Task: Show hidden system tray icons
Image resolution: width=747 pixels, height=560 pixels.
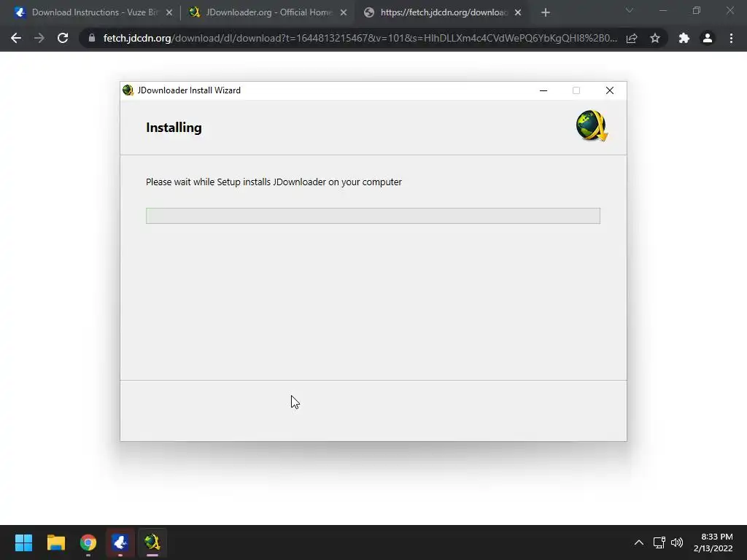Action: pyautogui.click(x=639, y=542)
